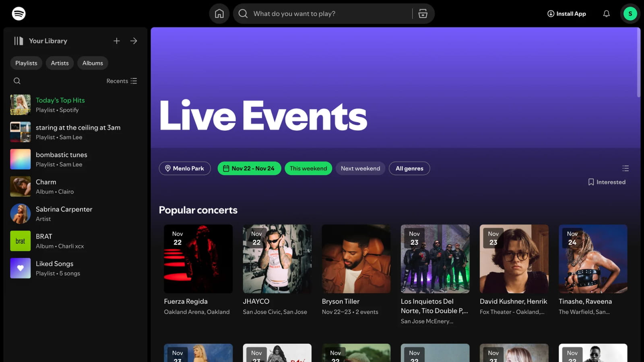Switch to the Artists filter chip
Viewport: 644px width, 362px height.
(60, 63)
